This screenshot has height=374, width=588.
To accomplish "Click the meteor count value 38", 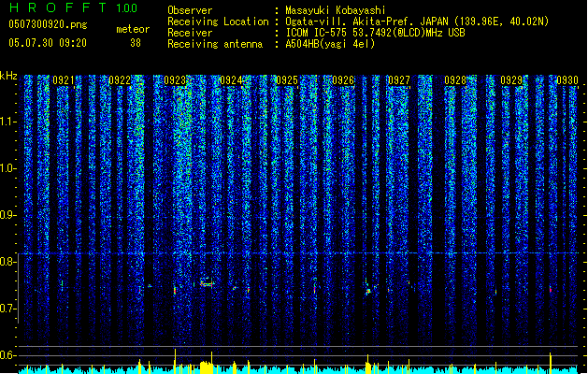I will click(136, 43).
